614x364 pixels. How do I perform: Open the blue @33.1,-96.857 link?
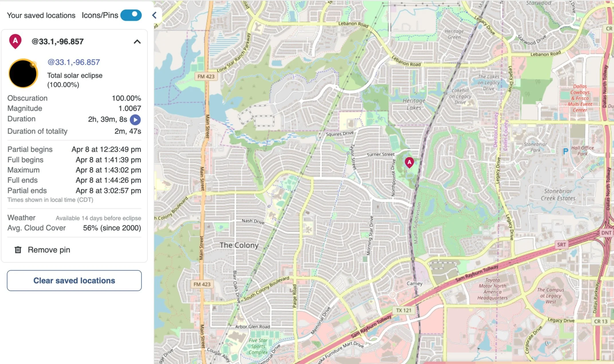[x=74, y=62]
